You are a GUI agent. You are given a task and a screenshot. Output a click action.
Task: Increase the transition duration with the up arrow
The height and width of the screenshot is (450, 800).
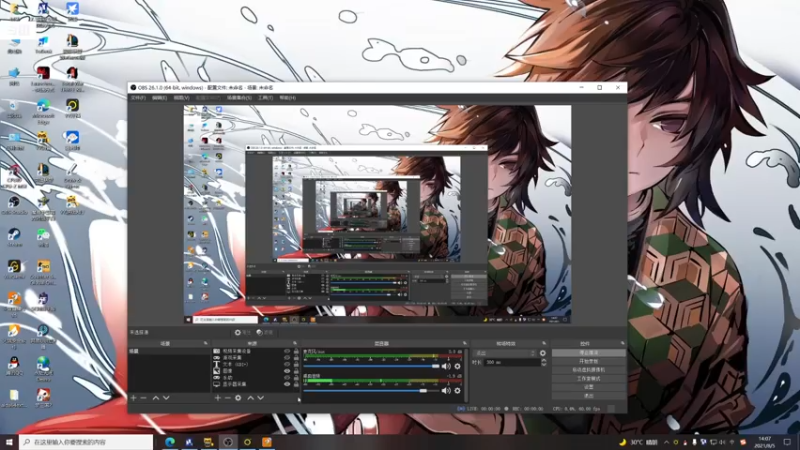point(543,360)
